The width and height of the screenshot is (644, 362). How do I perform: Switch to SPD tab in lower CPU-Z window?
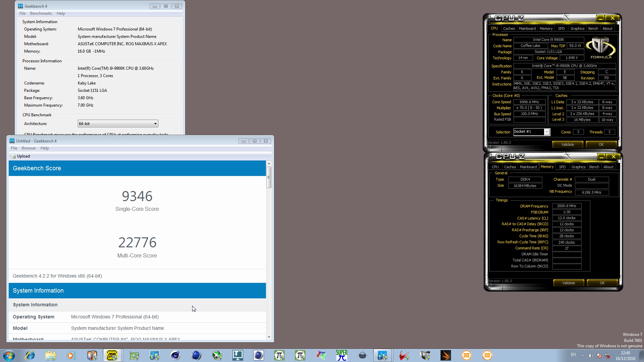pyautogui.click(x=562, y=167)
